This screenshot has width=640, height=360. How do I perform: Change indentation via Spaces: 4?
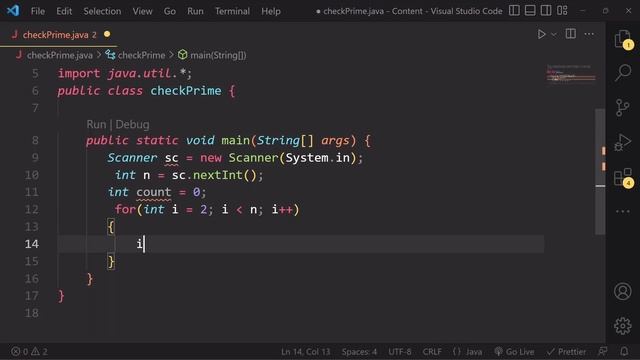[359, 351]
